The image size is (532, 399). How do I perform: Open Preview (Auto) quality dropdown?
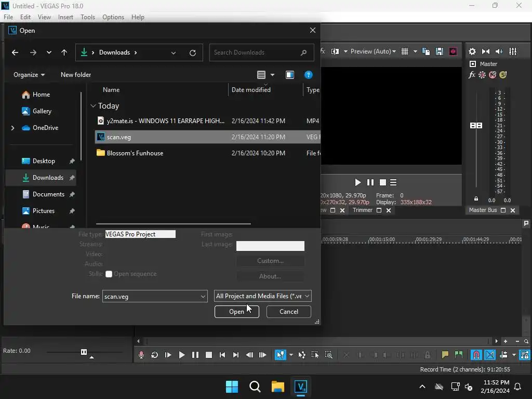click(373, 51)
